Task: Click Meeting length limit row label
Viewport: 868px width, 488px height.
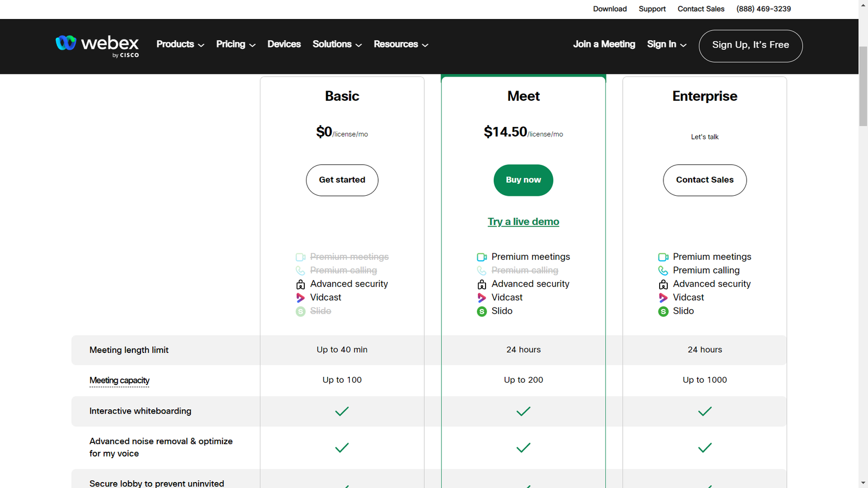Action: click(x=129, y=350)
